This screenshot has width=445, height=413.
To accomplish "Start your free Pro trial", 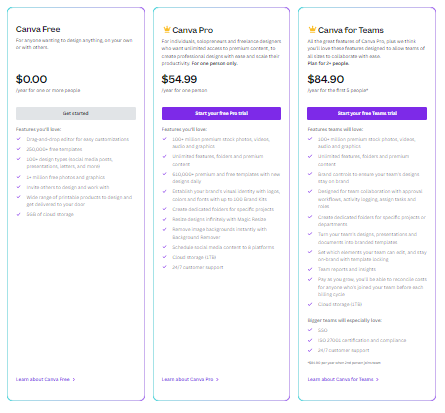I will pyautogui.click(x=221, y=113).
